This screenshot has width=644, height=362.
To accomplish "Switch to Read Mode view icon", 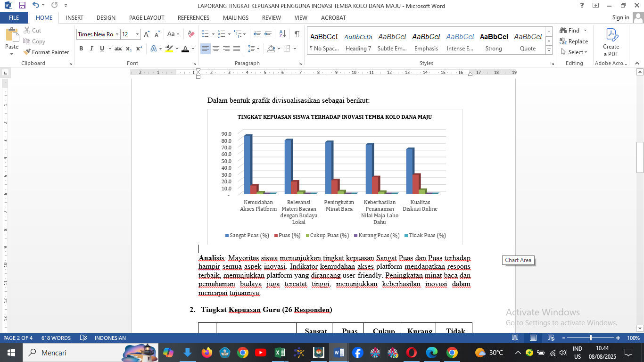I will click(x=515, y=338).
